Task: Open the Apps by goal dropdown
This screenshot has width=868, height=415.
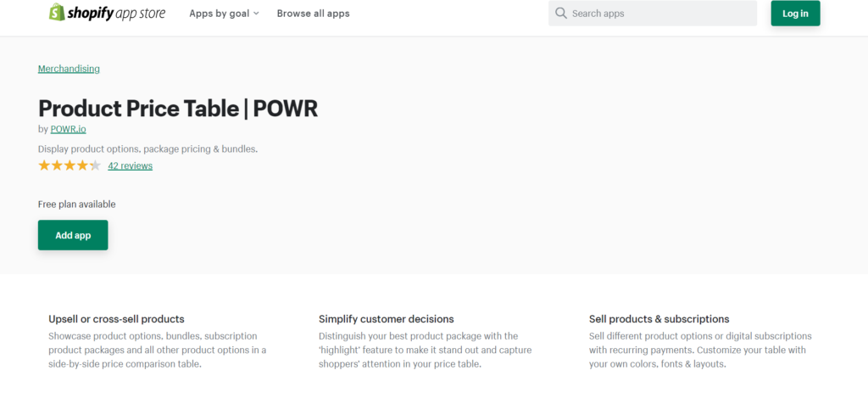Action: point(224,14)
